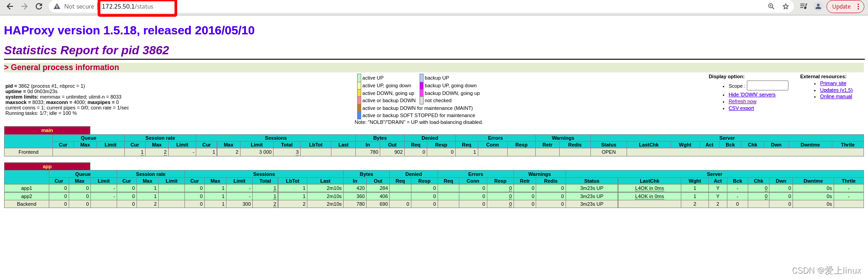Click app1 LastChk 'L4OK in 0ms'
The width and height of the screenshot is (868, 279).
pyautogui.click(x=649, y=188)
